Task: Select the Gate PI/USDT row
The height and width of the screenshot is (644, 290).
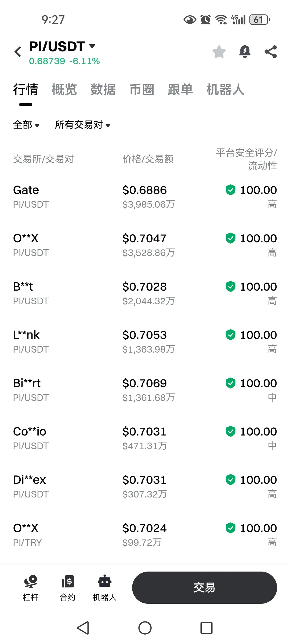Action: (x=145, y=197)
